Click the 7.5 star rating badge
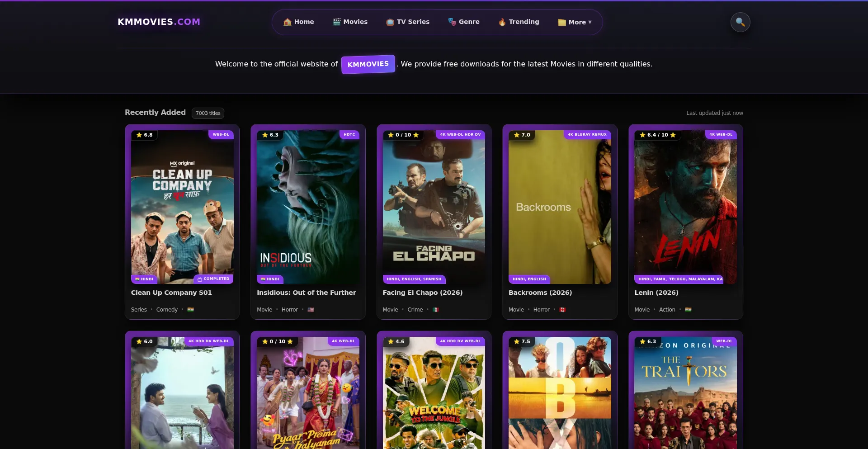Screen dimensions: 868x449 pos(522,341)
